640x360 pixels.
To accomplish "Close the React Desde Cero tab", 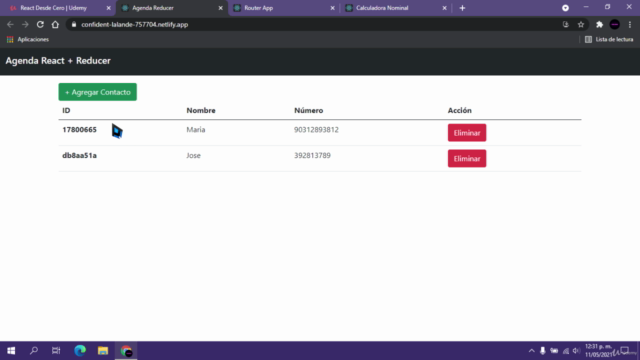I will [x=109, y=8].
